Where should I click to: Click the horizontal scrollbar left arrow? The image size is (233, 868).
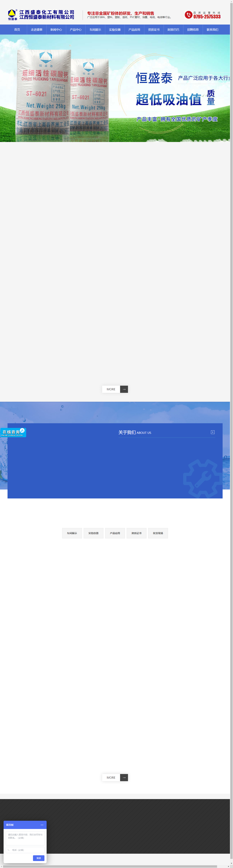(x=1, y=866)
